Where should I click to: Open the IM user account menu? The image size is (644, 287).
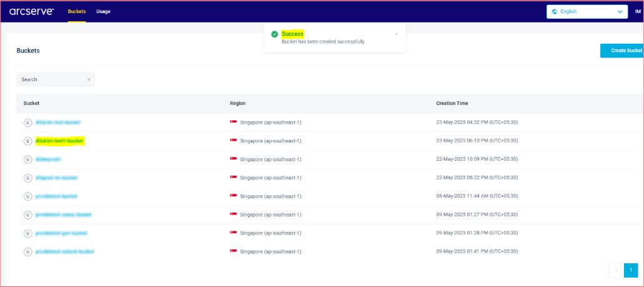(638, 11)
